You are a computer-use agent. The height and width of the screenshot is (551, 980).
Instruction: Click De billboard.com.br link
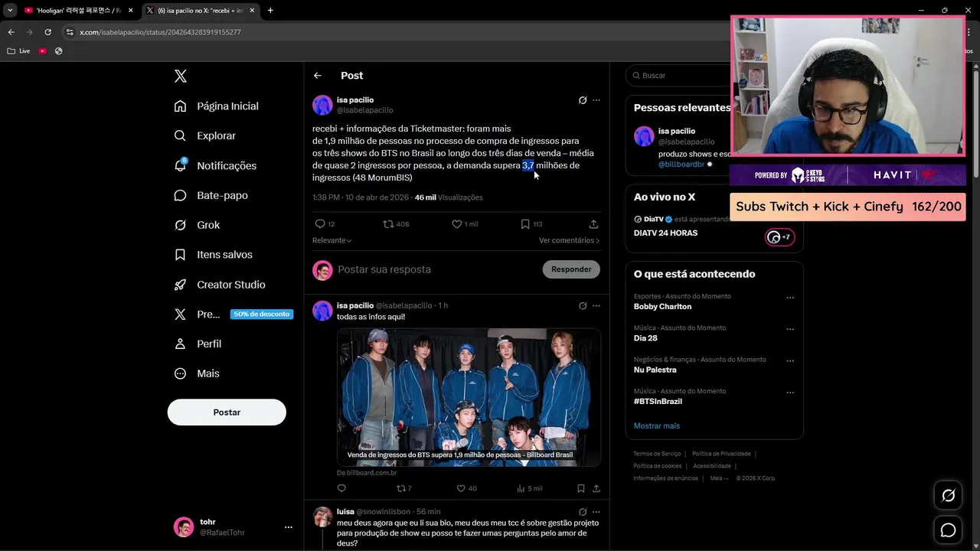(367, 473)
